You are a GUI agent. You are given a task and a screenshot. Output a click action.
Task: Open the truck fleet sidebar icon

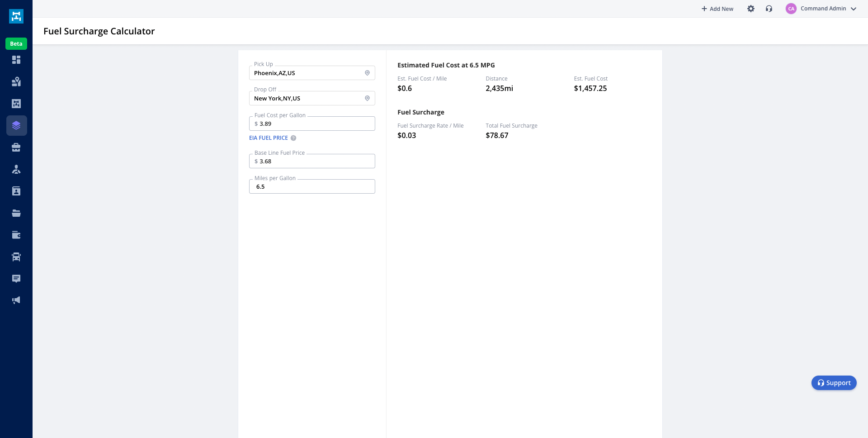(16, 257)
